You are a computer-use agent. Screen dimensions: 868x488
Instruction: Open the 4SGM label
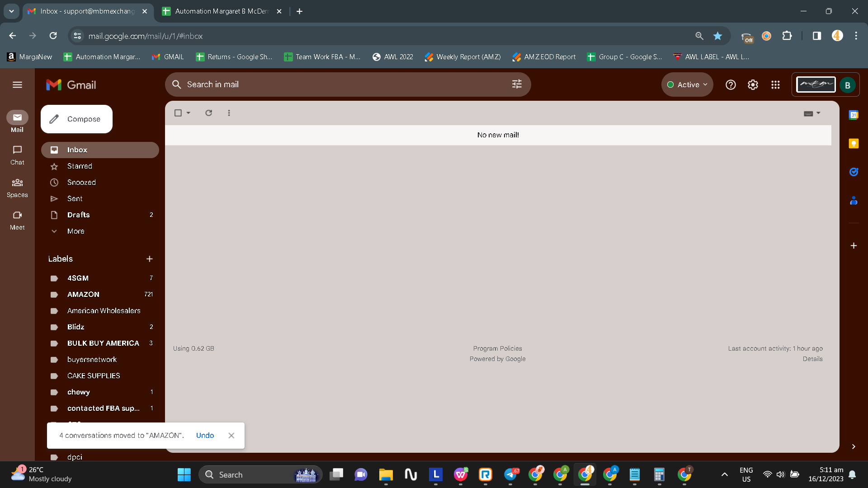100,278
